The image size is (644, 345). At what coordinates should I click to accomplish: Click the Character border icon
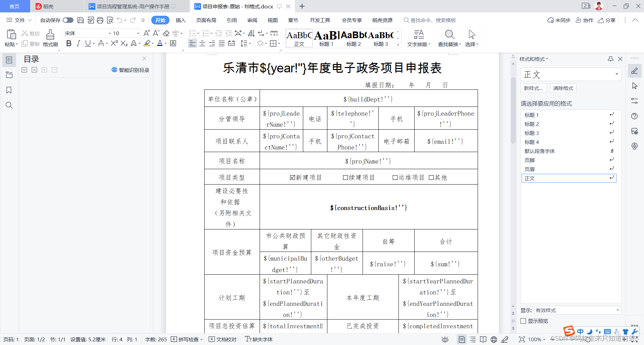click(173, 43)
